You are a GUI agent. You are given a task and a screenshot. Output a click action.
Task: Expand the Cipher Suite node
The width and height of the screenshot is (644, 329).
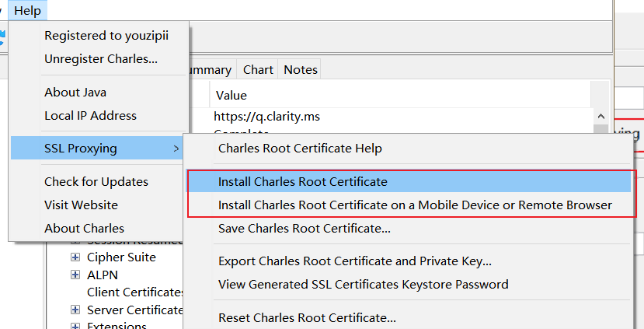(x=75, y=257)
